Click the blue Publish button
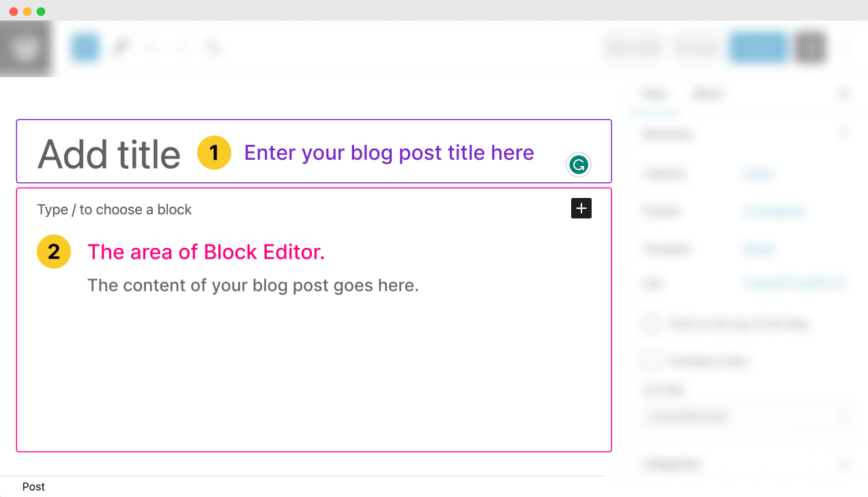The image size is (868, 497). 759,48
